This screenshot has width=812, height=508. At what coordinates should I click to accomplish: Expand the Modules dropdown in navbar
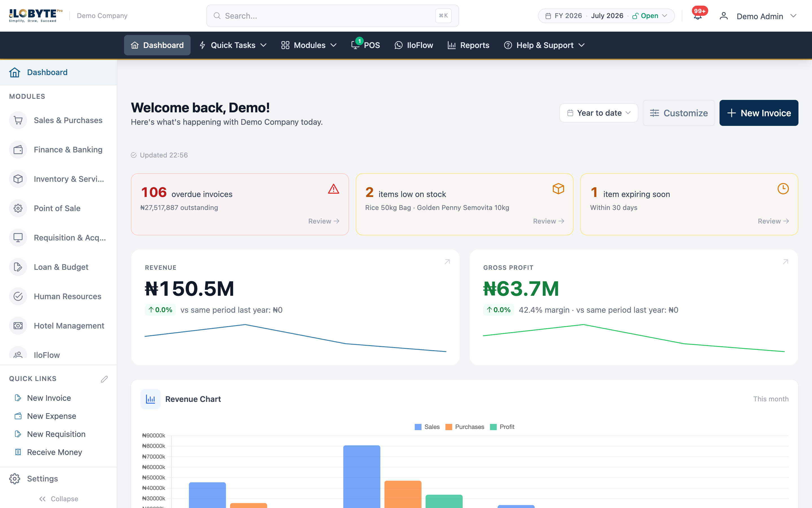point(309,45)
